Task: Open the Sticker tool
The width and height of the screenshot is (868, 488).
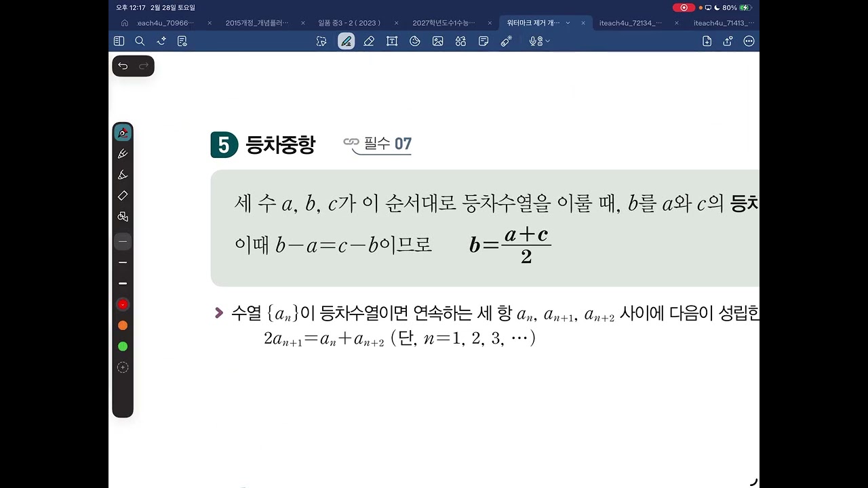Action: coord(415,41)
